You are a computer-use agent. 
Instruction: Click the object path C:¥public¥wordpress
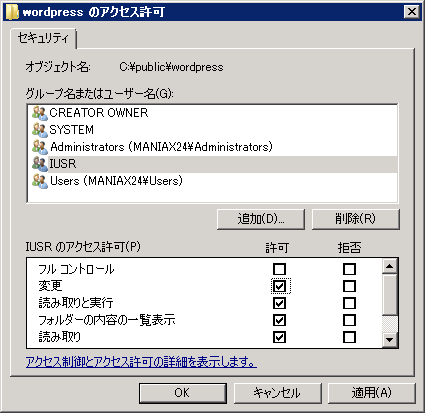pos(171,67)
